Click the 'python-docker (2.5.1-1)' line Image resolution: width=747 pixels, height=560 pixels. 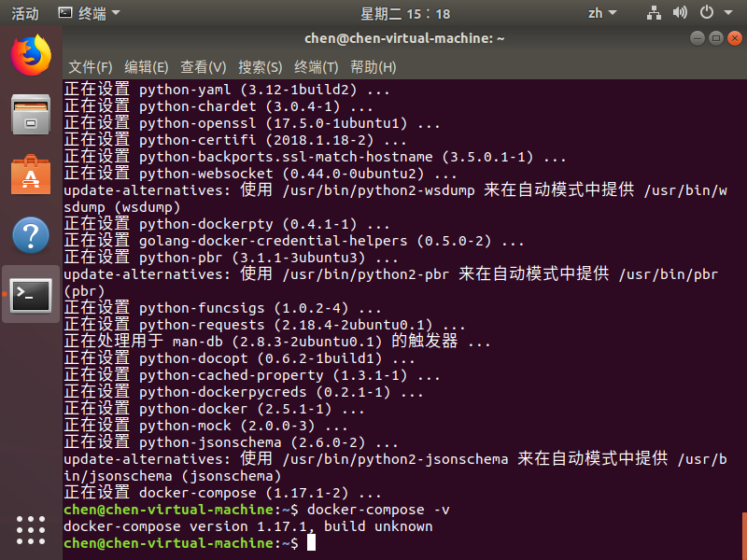(x=215, y=409)
